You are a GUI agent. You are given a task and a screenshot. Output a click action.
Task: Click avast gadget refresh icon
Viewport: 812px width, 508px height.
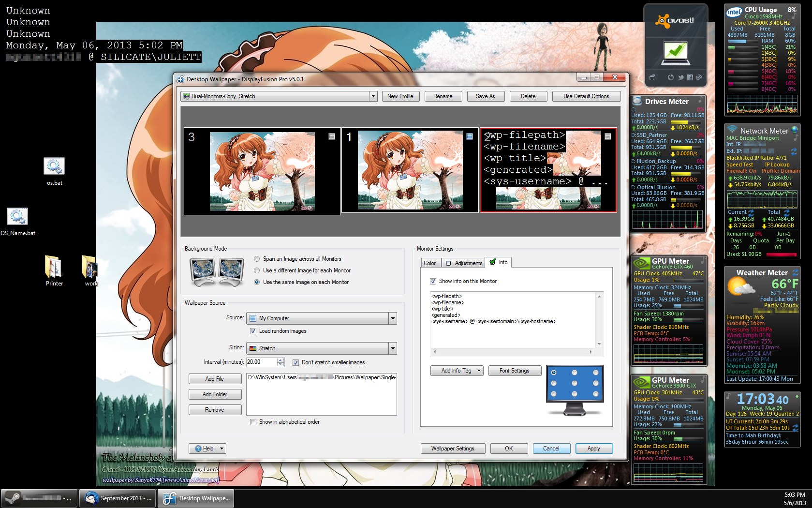[670, 77]
